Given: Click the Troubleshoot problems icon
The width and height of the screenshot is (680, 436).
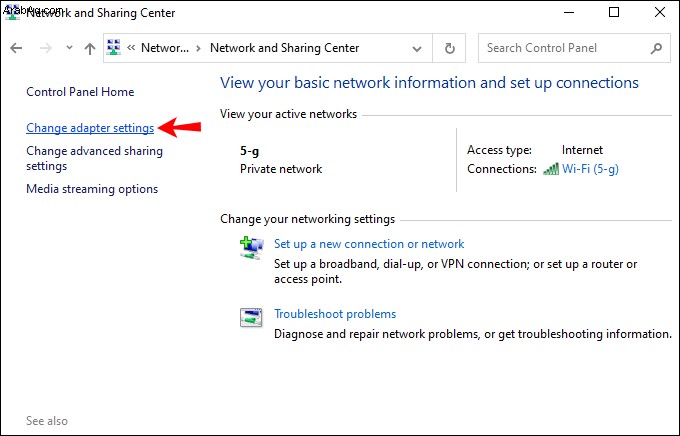Looking at the screenshot, I should click(x=252, y=318).
